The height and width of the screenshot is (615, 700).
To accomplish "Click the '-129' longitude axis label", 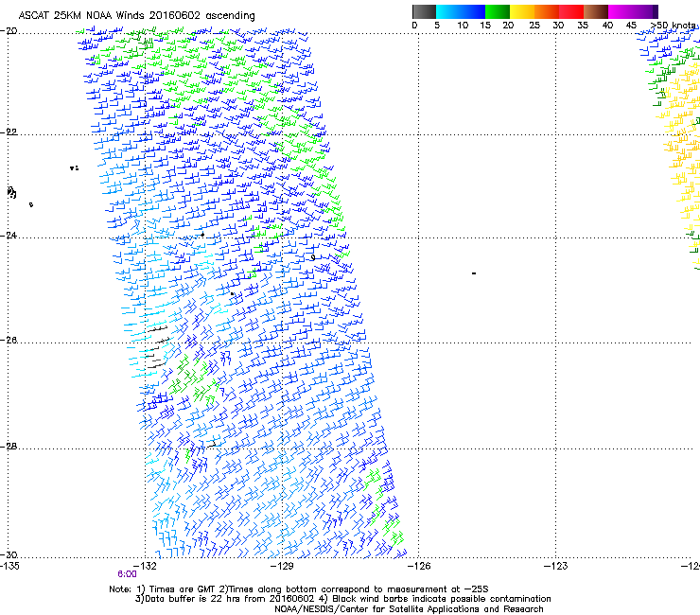I will pyautogui.click(x=282, y=567).
